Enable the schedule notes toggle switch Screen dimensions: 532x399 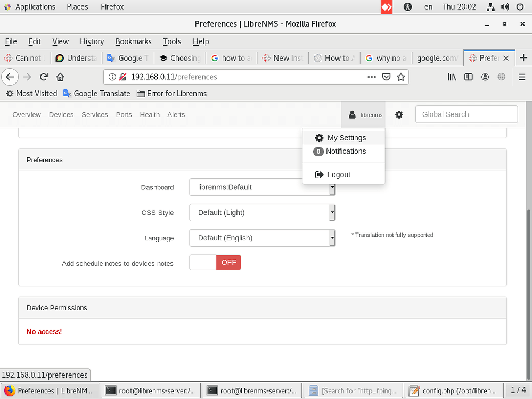coord(215,262)
